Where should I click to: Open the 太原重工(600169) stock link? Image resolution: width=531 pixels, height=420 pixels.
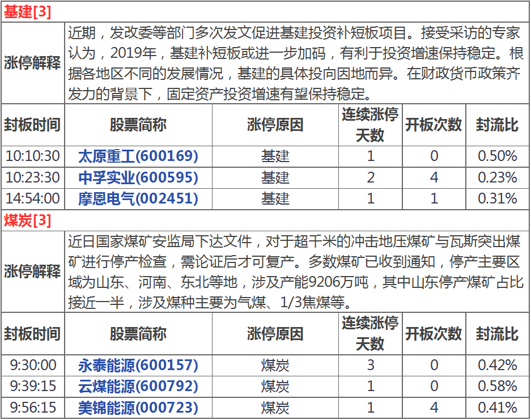(x=138, y=156)
